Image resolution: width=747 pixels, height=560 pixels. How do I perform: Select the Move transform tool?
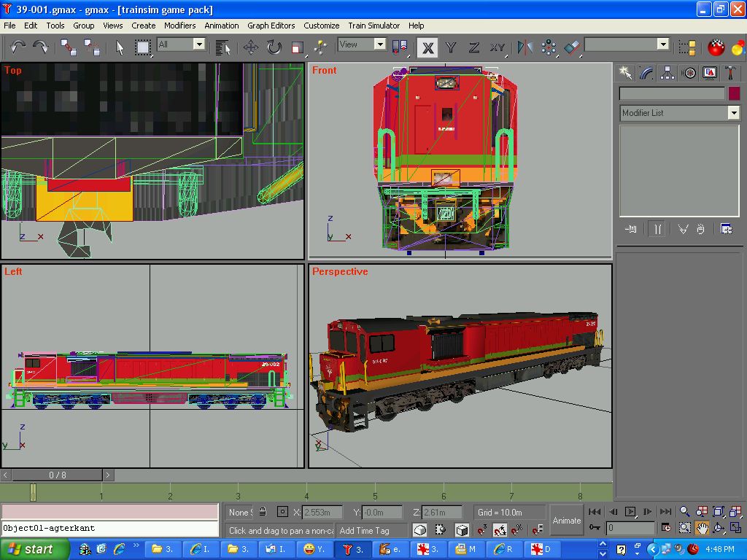tap(251, 47)
